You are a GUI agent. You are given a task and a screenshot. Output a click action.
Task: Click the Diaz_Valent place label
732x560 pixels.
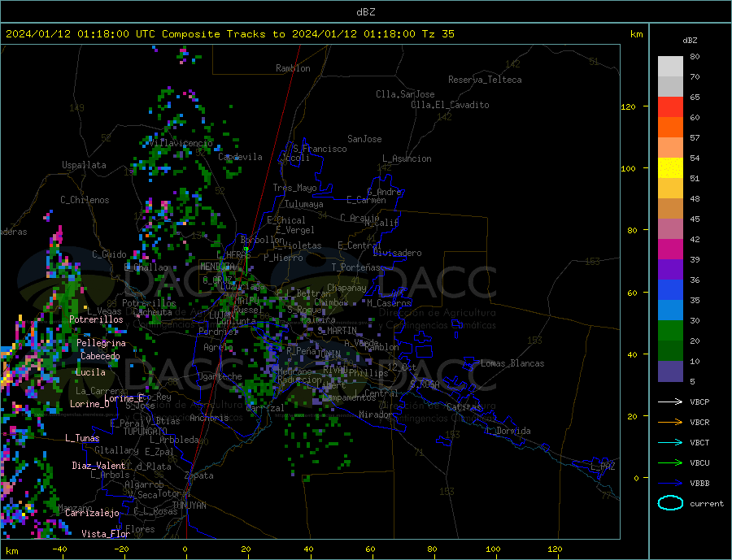98,466
